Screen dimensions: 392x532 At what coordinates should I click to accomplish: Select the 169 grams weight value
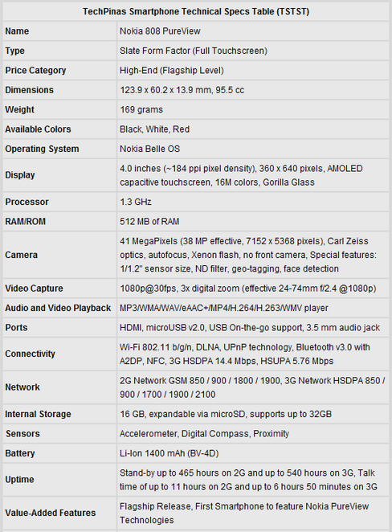141,110
